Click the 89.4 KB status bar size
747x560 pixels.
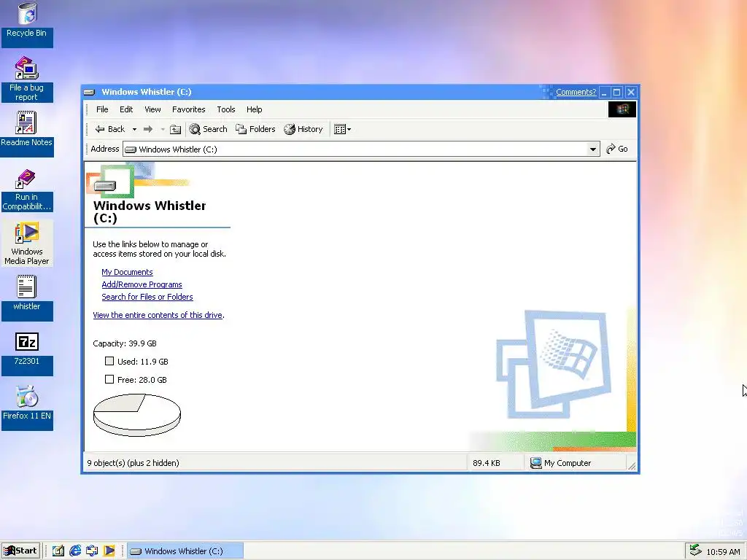pos(487,463)
